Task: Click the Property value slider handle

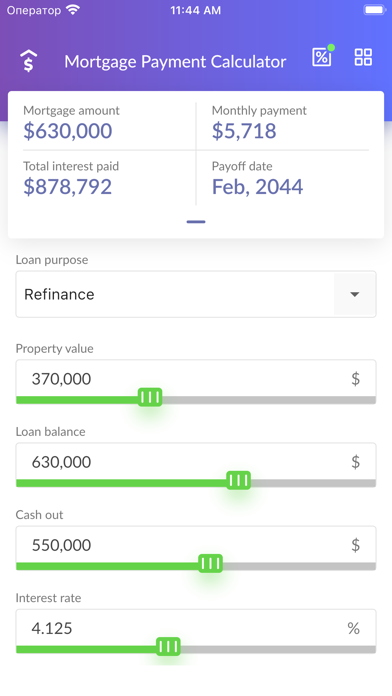Action: (x=150, y=397)
